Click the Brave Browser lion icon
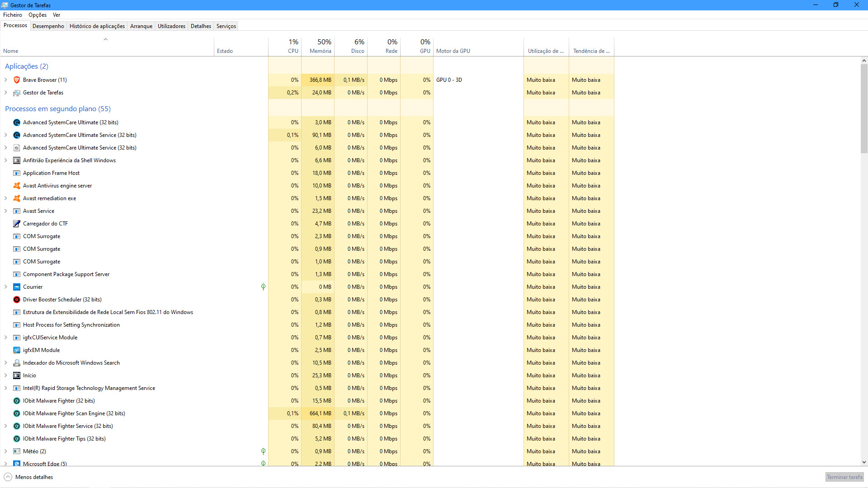Image resolution: width=868 pixels, height=488 pixels. click(x=17, y=80)
